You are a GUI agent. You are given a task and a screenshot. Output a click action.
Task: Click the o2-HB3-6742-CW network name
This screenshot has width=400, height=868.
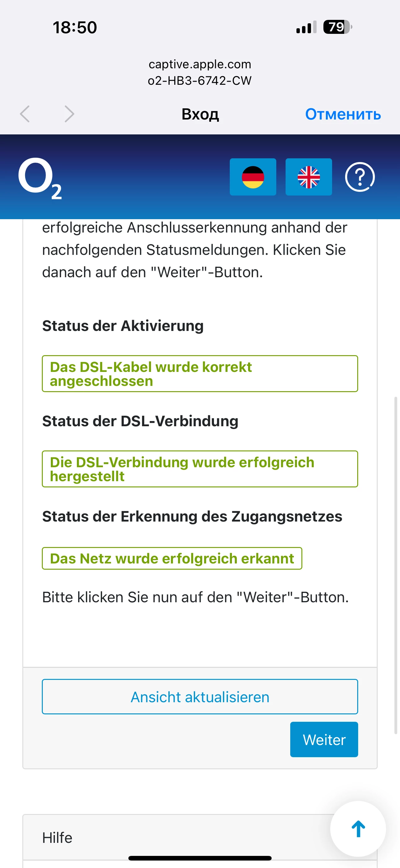click(200, 80)
